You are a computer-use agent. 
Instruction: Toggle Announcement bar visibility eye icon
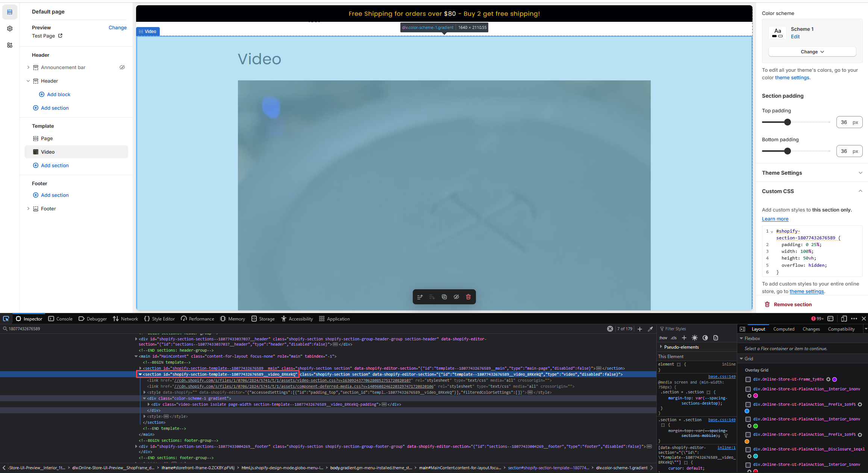tap(122, 67)
